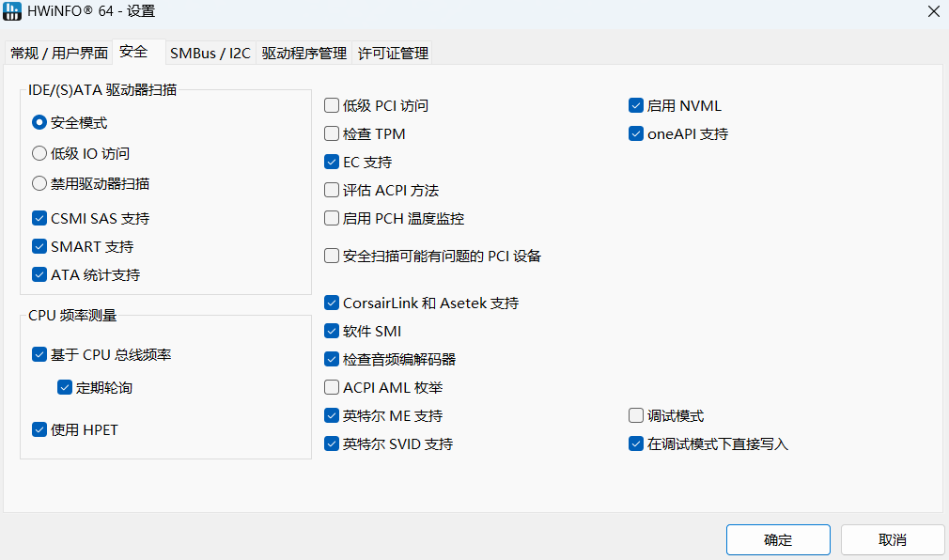Viewport: 949px width, 560px height.
Task: Select the 低级 IO 访问 option
Action: point(39,152)
